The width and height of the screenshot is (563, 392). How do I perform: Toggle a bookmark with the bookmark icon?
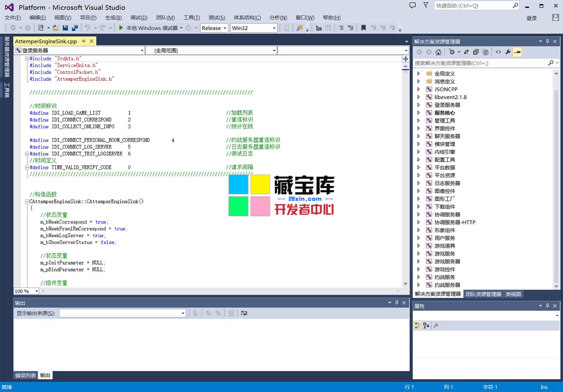[364, 28]
